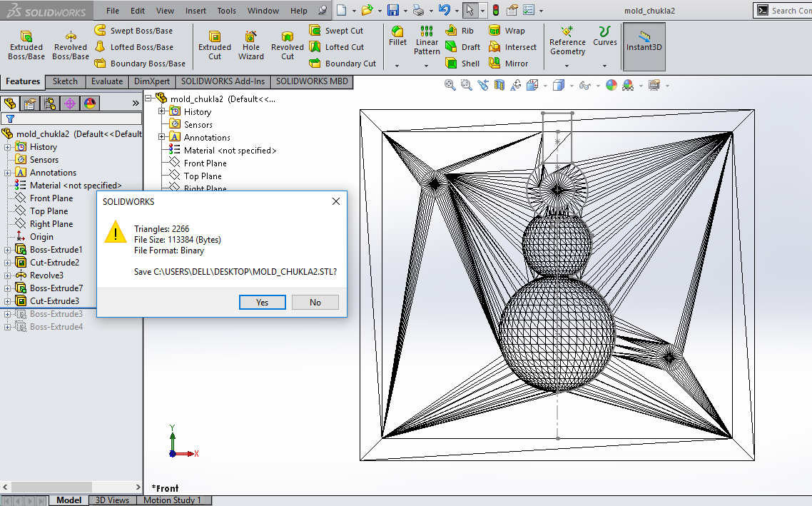Screen dimensions: 812x506
Task: Click the Extruded Boss/Base tool
Action: tap(26, 46)
